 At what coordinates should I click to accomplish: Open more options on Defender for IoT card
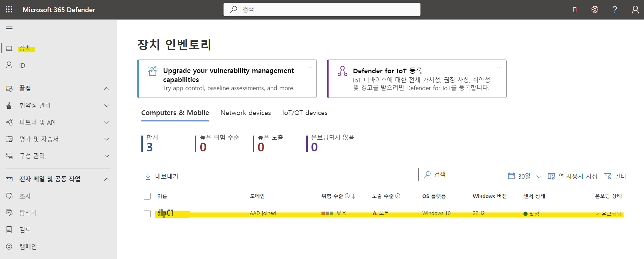click(x=499, y=67)
